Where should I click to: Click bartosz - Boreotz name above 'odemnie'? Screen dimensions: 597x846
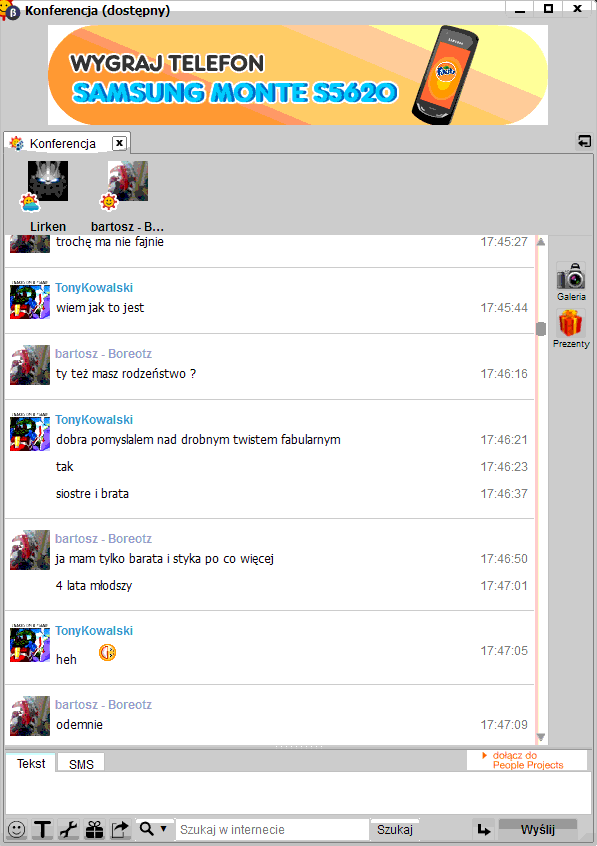click(x=104, y=705)
